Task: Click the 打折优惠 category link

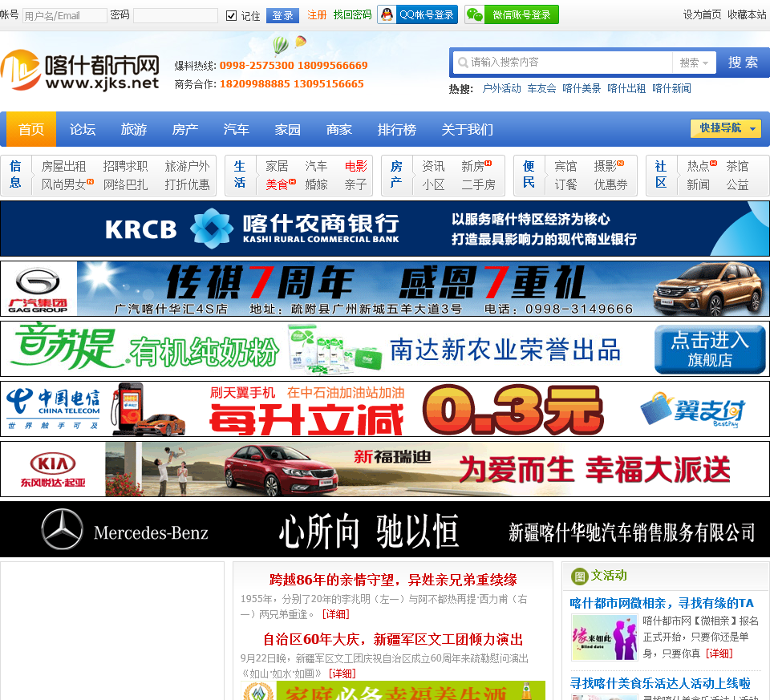Action: tap(187, 184)
